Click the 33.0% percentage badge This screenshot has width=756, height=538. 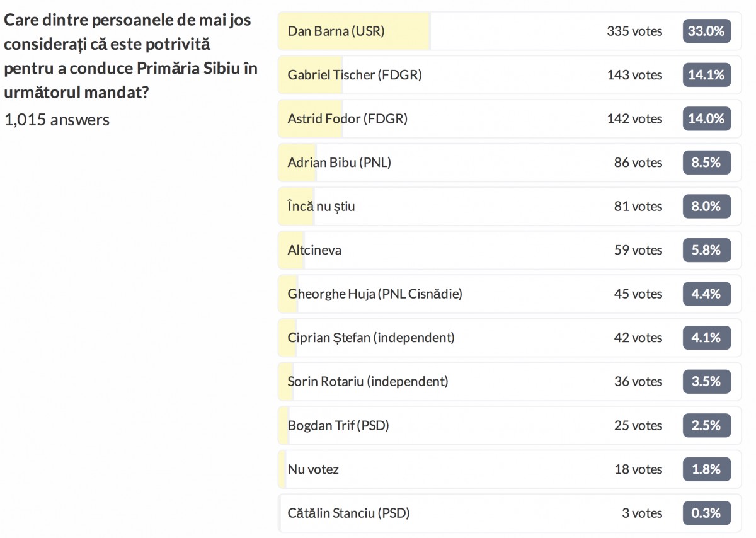point(706,31)
